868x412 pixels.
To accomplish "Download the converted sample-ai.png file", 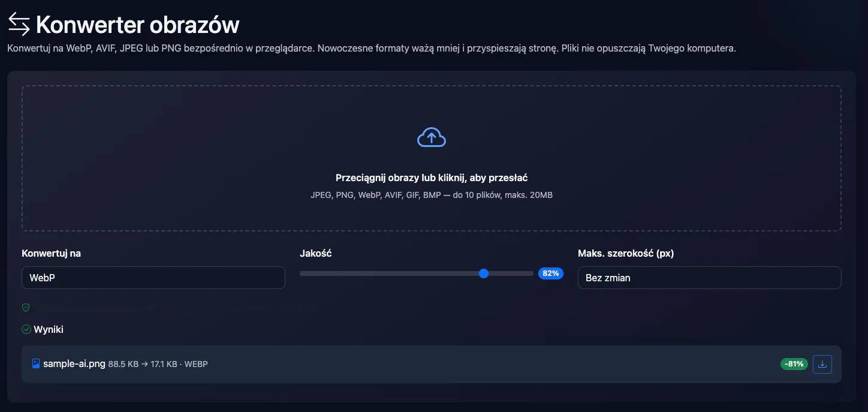I will point(822,364).
